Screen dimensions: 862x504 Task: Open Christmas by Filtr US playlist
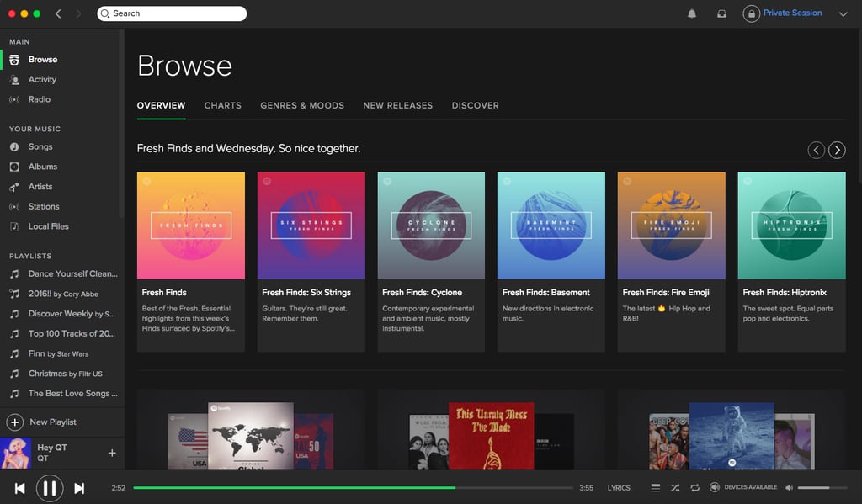pyautogui.click(x=64, y=374)
